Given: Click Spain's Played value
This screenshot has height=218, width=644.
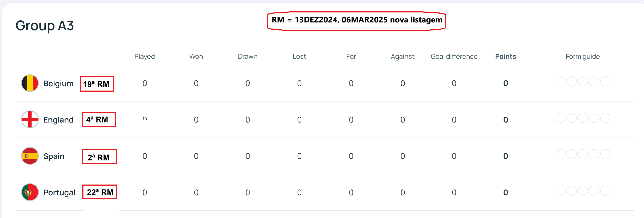Looking at the screenshot, I should tap(145, 156).
